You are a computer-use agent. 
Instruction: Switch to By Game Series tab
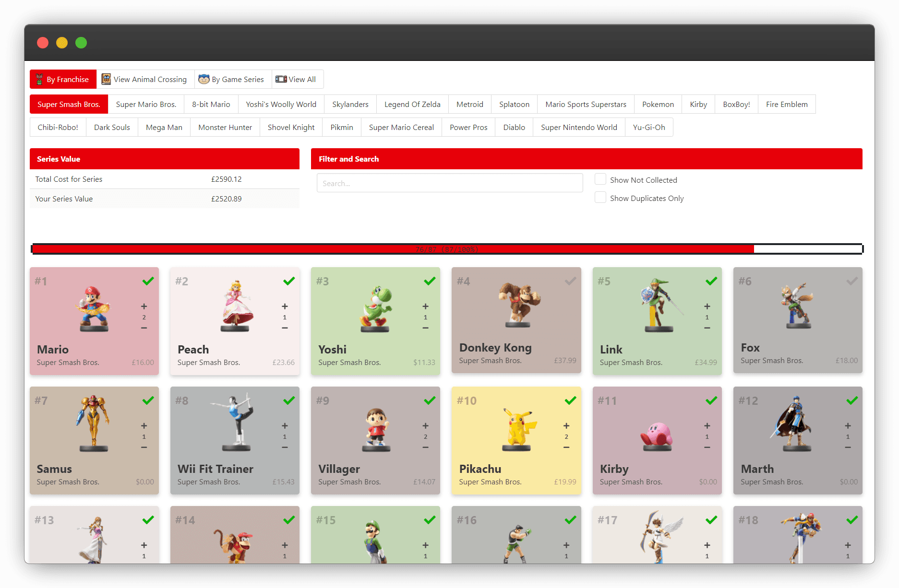[233, 79]
